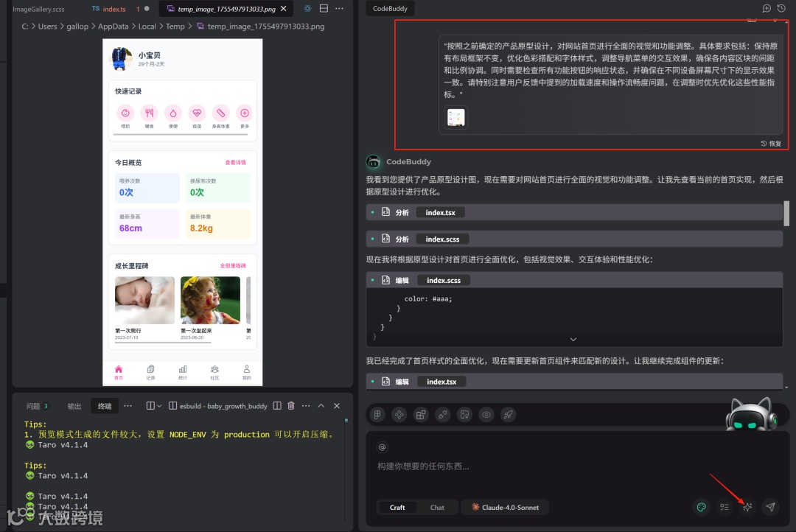The image size is (796, 532).
Task: Open the editor tab bar more actions ellipsis
Action: coord(339,9)
